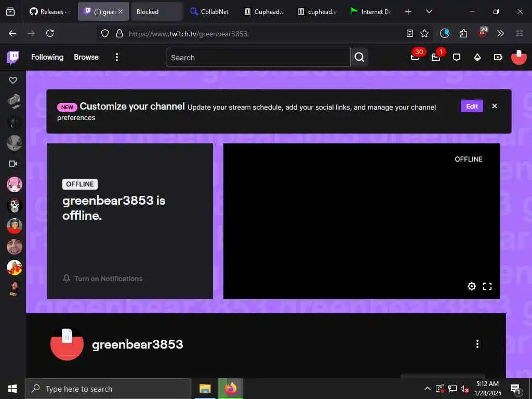The width and height of the screenshot is (532, 399).
Task: Click the Firefox taskbar icon
Action: tap(230, 389)
